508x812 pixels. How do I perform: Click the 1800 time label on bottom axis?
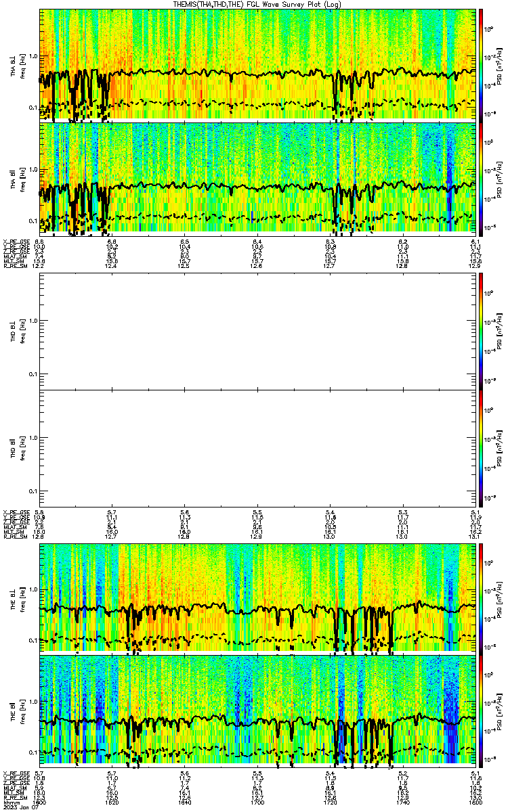click(475, 802)
